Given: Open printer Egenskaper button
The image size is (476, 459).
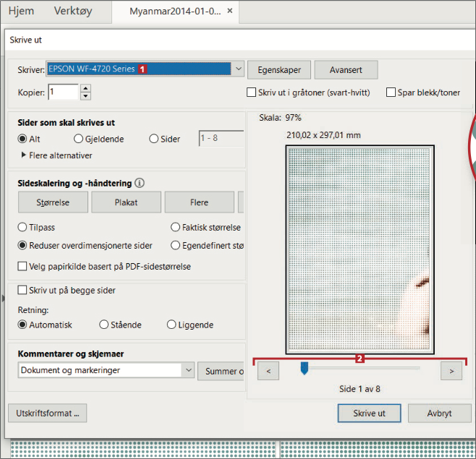Looking at the screenshot, I should [279, 69].
